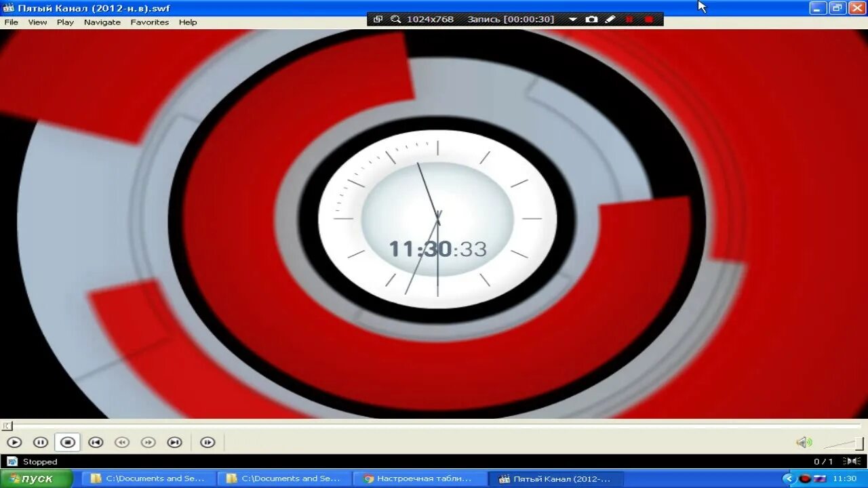
Task: Skip to the previous file
Action: (96, 443)
